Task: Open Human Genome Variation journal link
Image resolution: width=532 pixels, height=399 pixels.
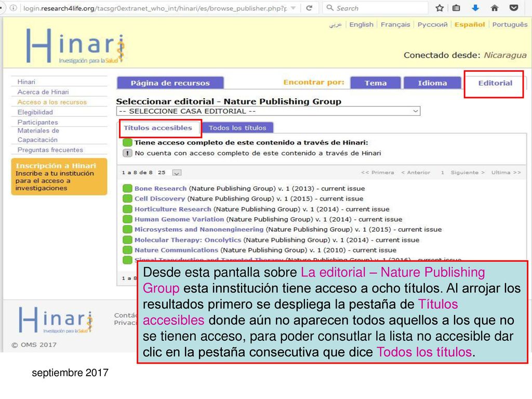Action: tap(179, 219)
